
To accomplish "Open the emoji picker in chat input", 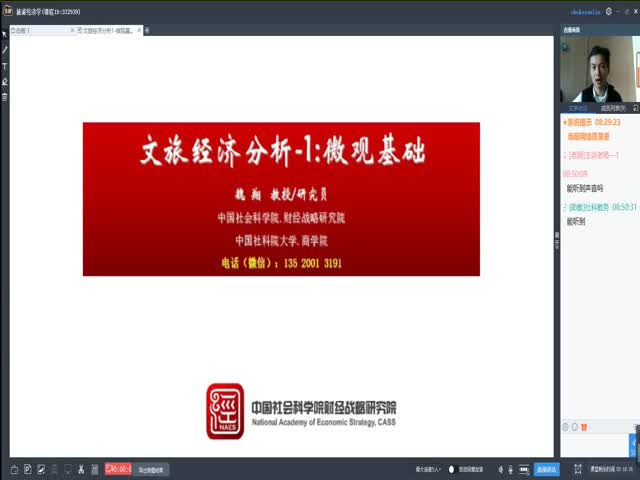I will point(565,427).
